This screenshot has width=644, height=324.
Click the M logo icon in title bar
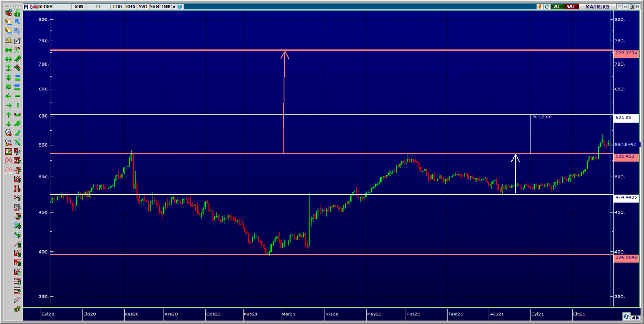coord(25,6)
